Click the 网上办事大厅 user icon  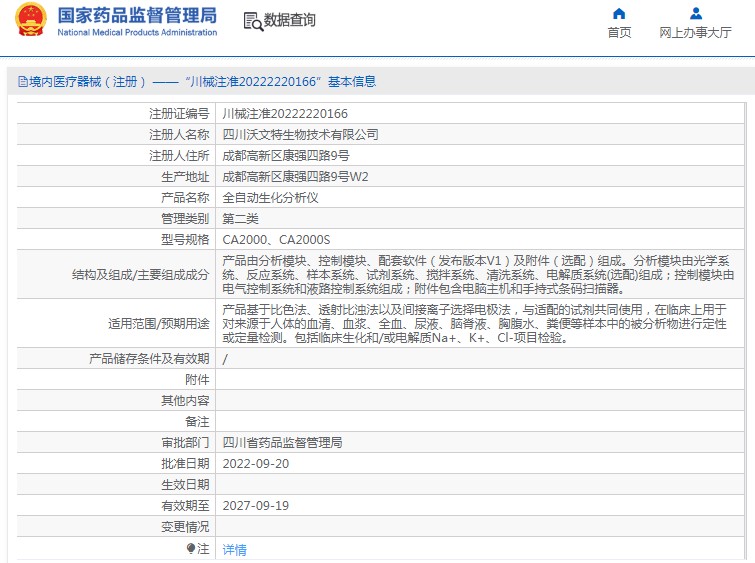[696, 13]
